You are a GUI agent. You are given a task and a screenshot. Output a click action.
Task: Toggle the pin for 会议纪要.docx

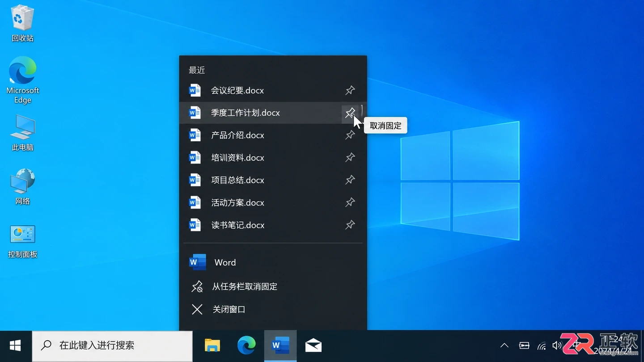pos(350,90)
